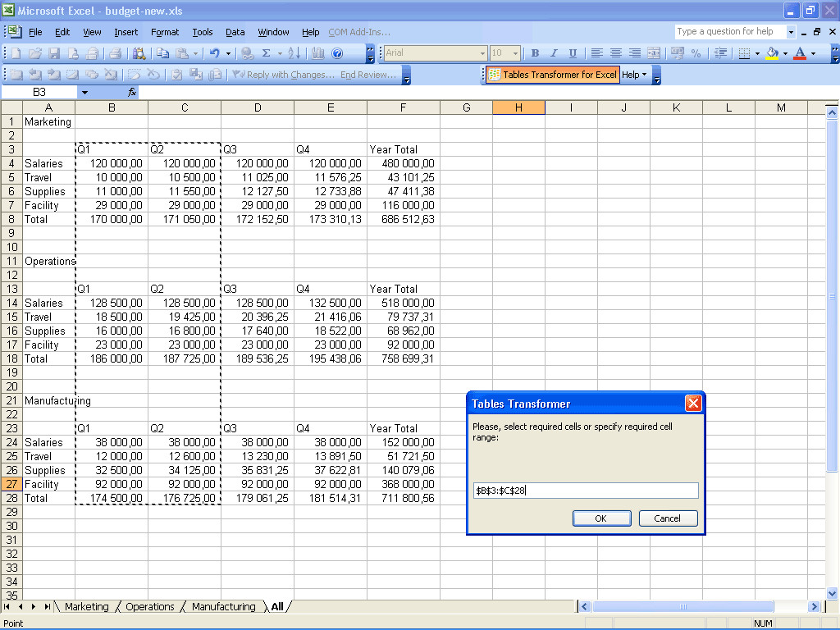Screen dimensions: 840x630
Task: Click Cancel in Tables Transformer dialog
Action: [668, 518]
